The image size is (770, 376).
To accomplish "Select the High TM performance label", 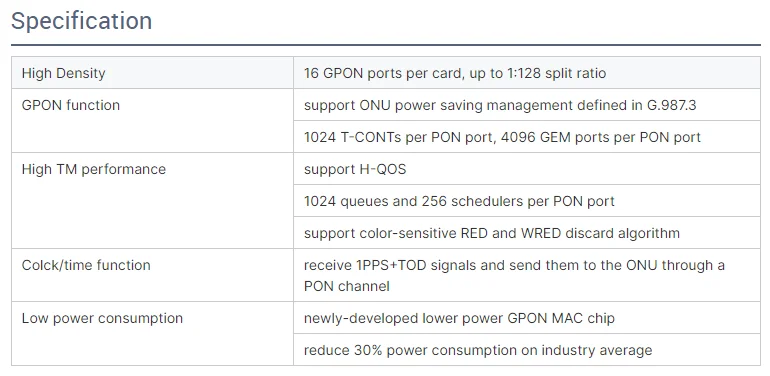I will coord(94,169).
